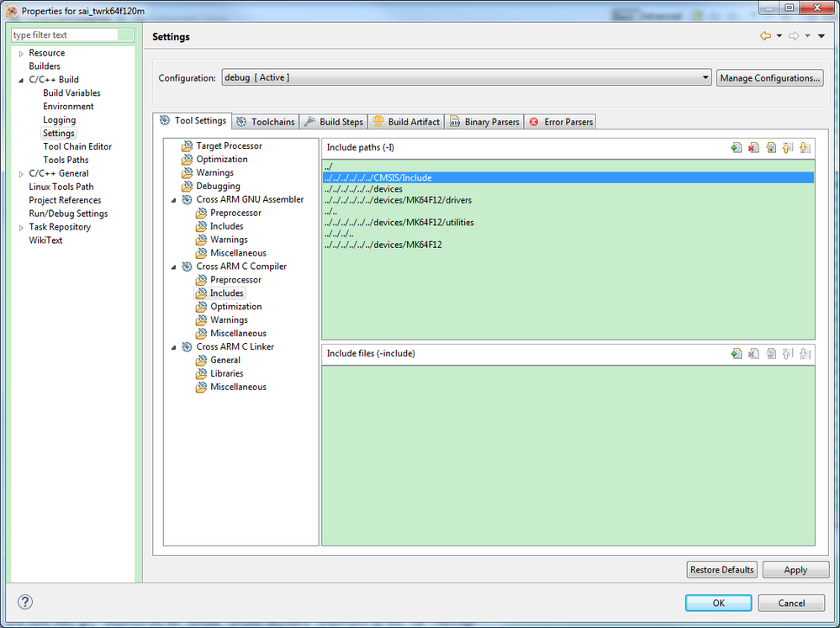Open Tool Chain Editor page
The width and height of the screenshot is (840, 628).
point(77,146)
